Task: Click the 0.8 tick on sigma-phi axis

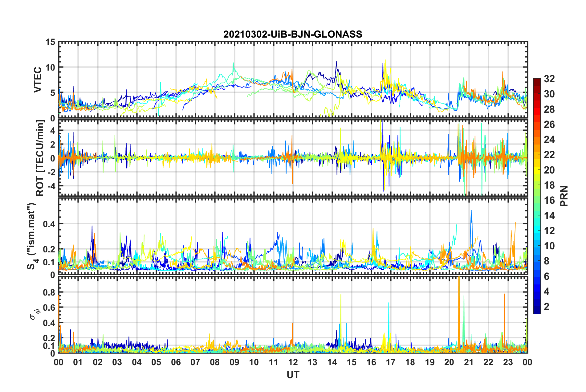Action: (x=49, y=292)
